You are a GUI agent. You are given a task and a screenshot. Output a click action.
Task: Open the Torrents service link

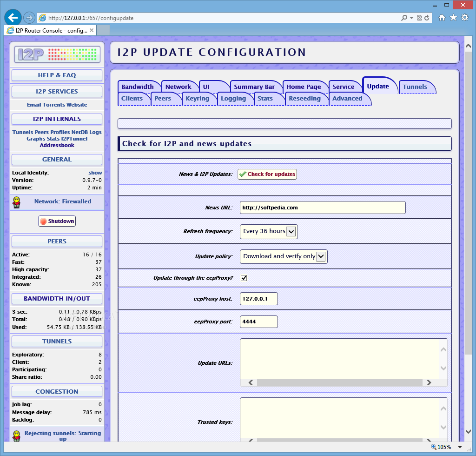[54, 105]
